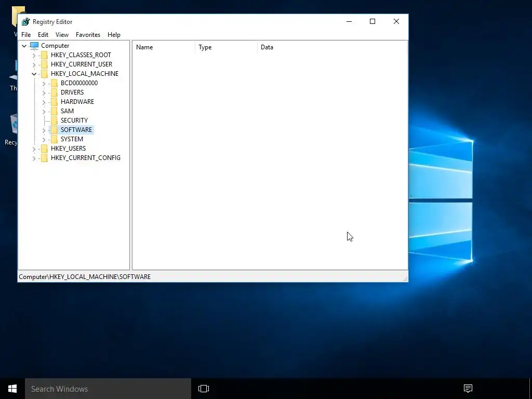The image size is (532, 399).
Task: Select the HKEY_LOCAL_MACHINE key label
Action: pos(85,74)
